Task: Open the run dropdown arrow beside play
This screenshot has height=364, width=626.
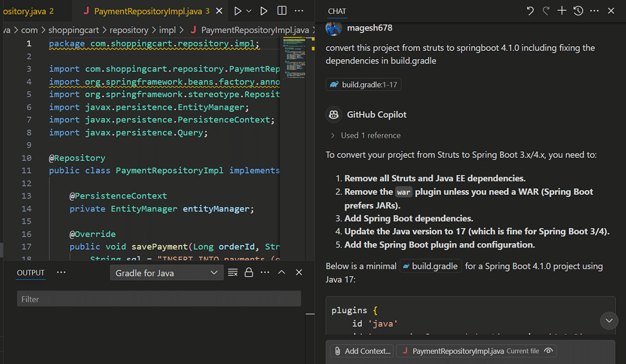Action: [249, 11]
